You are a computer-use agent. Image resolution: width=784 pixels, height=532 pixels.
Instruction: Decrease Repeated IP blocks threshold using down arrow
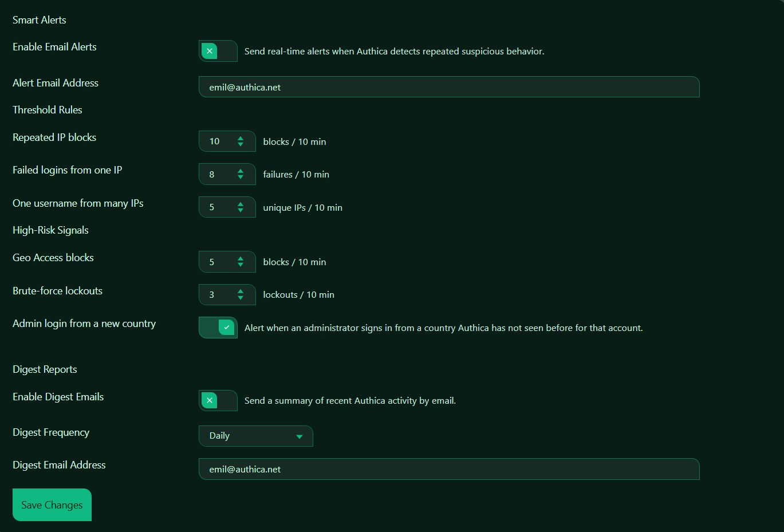[241, 145]
